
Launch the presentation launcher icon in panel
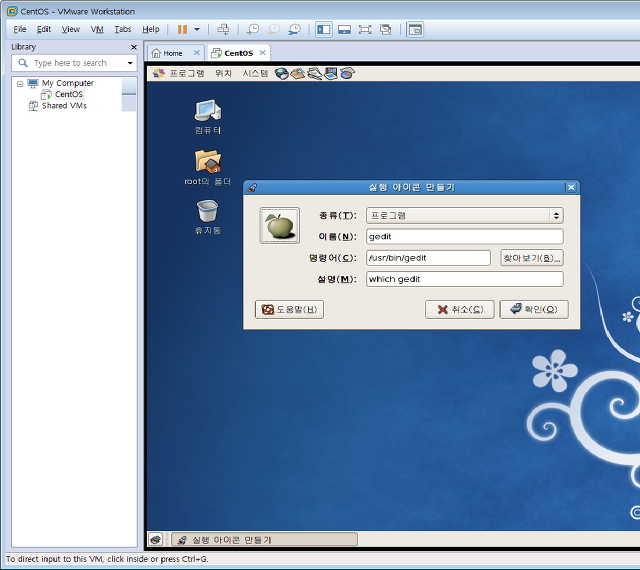[331, 73]
